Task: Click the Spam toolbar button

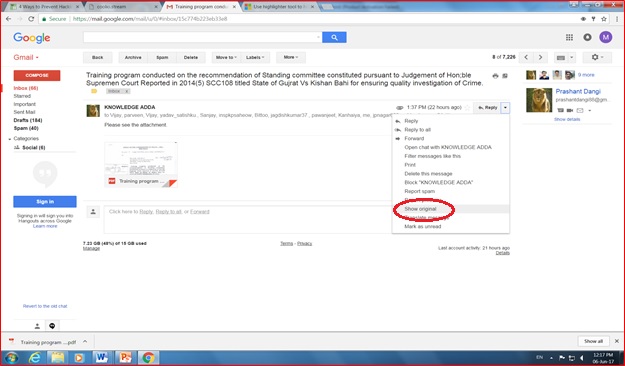Action: coord(162,57)
